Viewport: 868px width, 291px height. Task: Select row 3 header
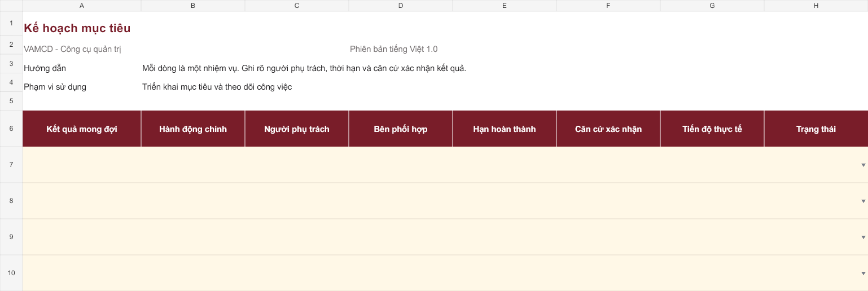pos(11,64)
